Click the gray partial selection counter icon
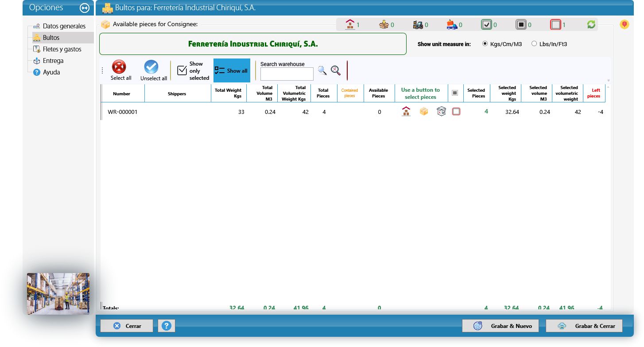 521,25
